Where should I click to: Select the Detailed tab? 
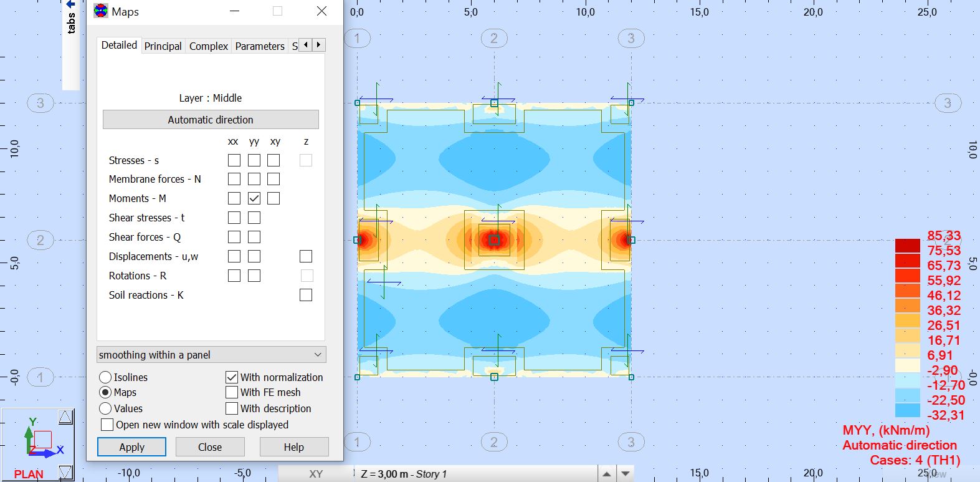click(119, 45)
